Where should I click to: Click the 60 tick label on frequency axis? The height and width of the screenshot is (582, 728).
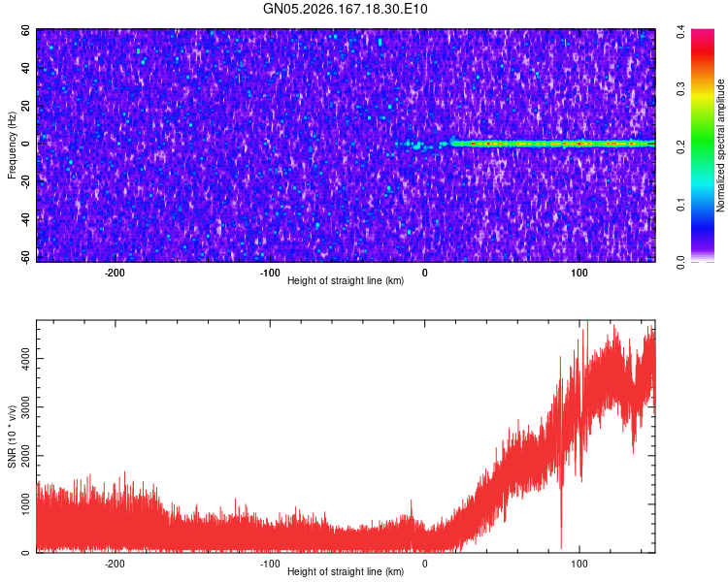(26, 31)
